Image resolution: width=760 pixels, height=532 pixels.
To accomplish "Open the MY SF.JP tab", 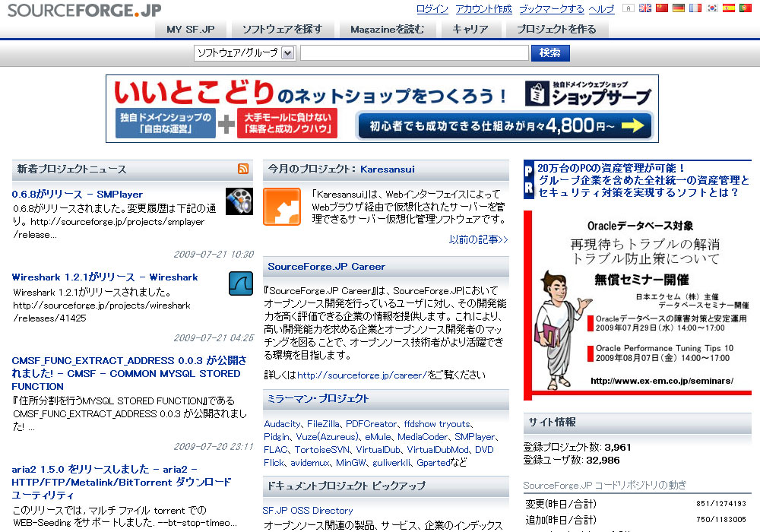I will 191,30.
